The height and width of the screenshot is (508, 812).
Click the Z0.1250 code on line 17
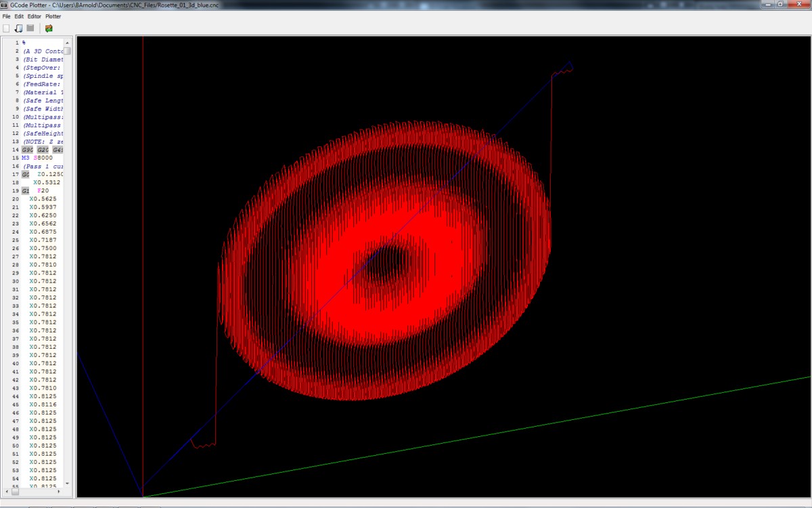[x=50, y=175]
